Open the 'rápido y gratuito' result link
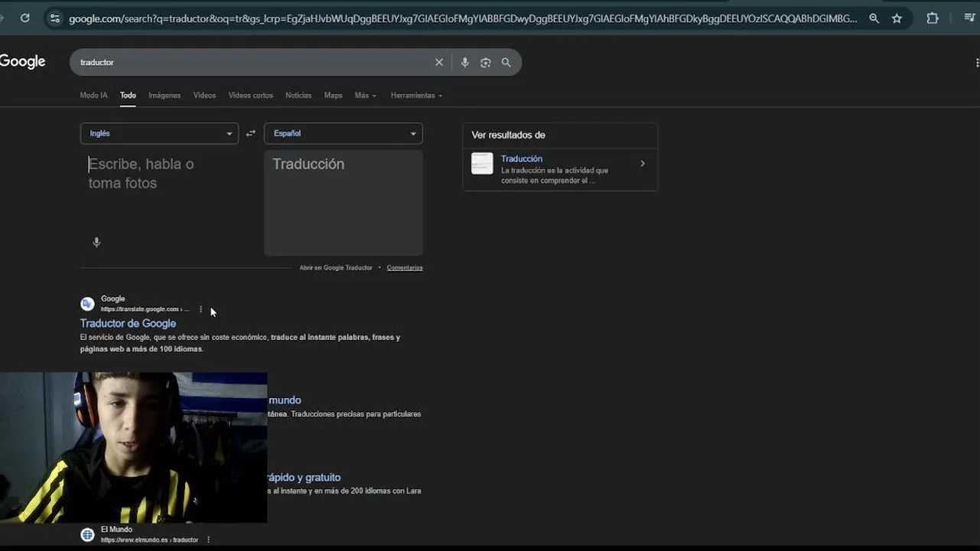This screenshot has width=980, height=551. tap(304, 478)
